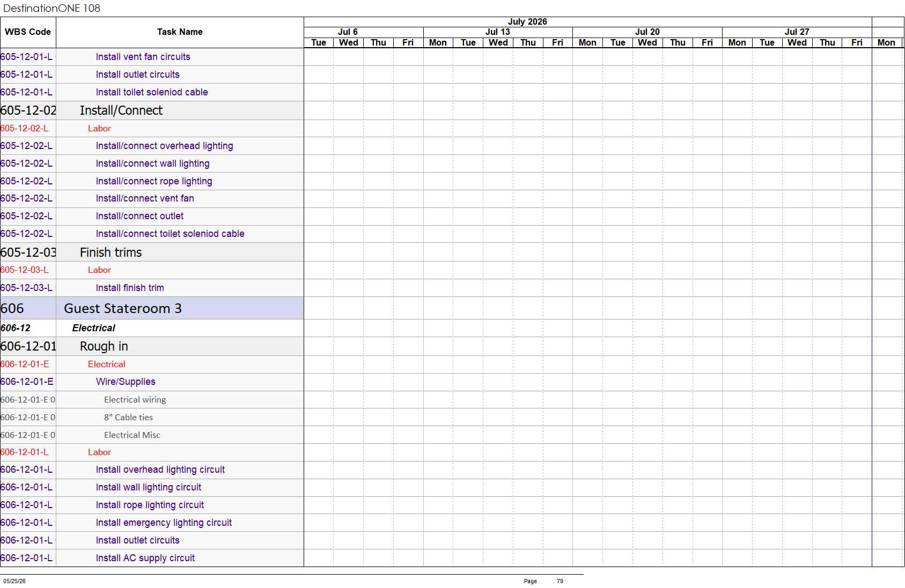Click the Wire/Supplies task

126,382
